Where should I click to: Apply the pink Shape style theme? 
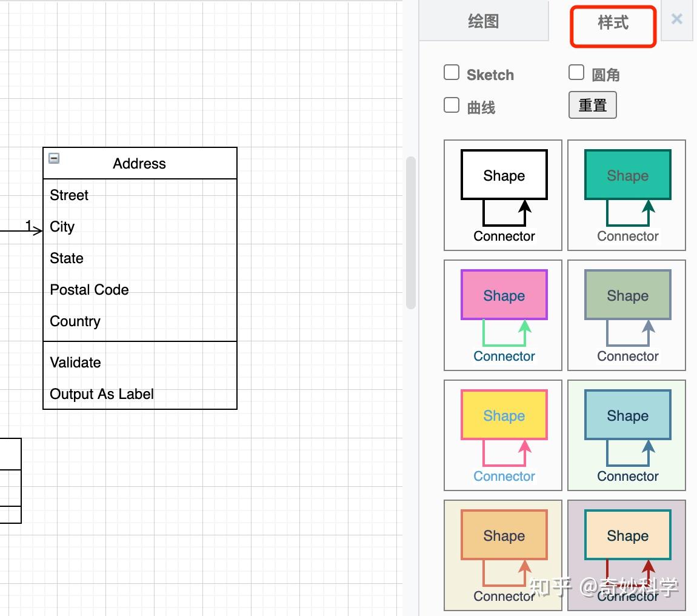[x=502, y=314]
